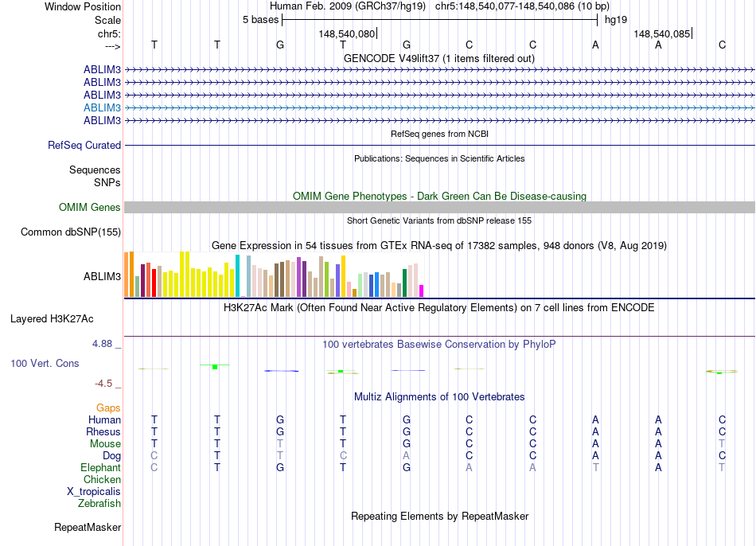Click the 148,540,085 position marker
This screenshot has width=756, height=546.
(662, 33)
